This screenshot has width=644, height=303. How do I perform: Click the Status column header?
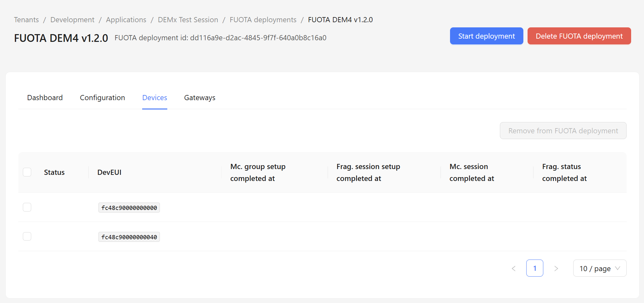(54, 172)
